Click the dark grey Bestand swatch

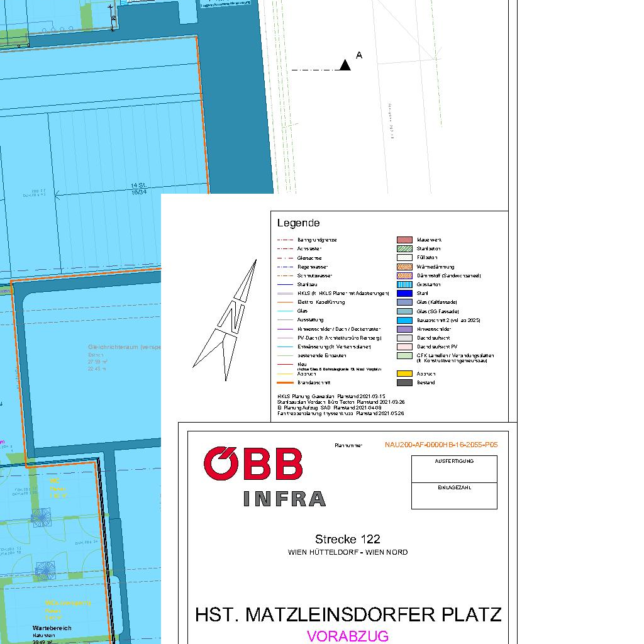[x=404, y=382]
